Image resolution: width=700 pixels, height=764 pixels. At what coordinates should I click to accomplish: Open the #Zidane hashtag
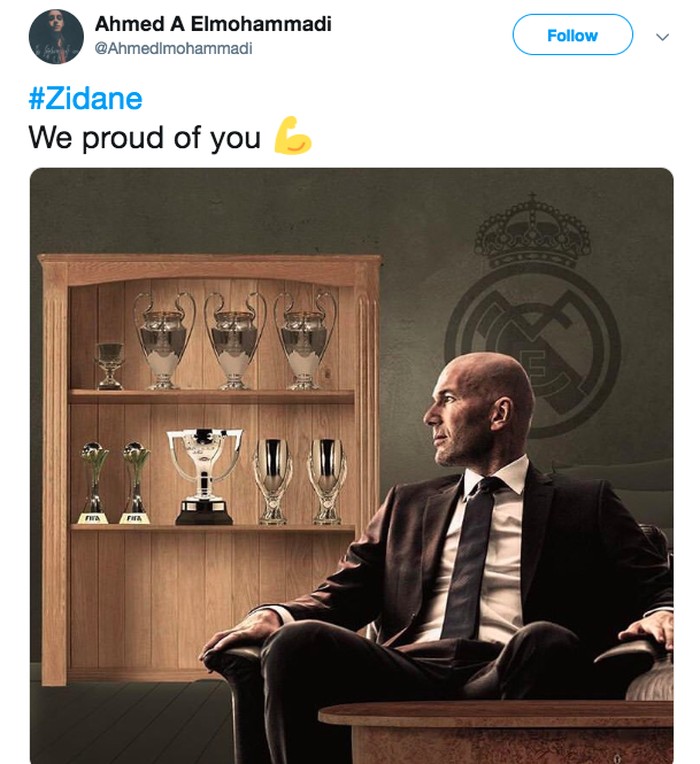[86, 98]
